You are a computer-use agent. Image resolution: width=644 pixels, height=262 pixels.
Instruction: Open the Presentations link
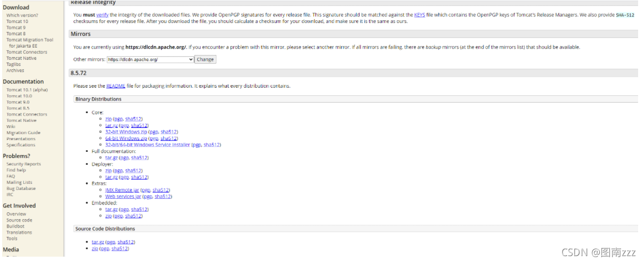(x=21, y=139)
